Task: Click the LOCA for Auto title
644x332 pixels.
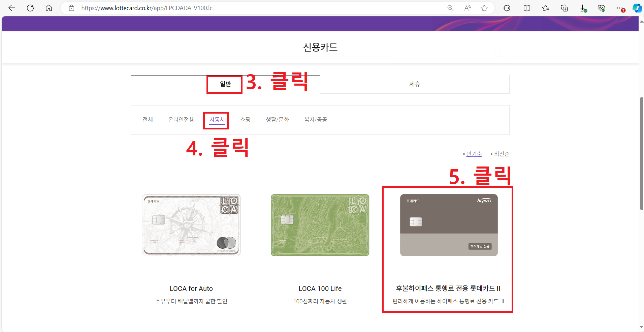Action: pyautogui.click(x=191, y=289)
